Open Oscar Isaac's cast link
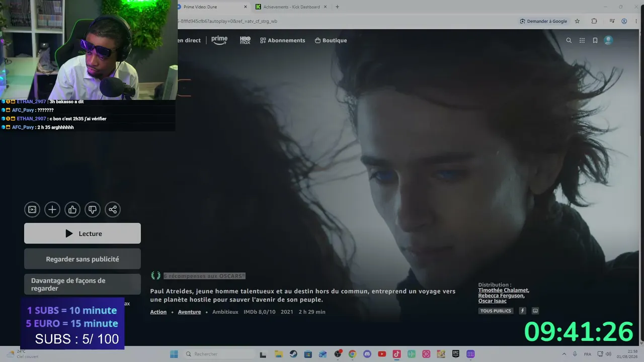Viewport: 644px width, 362px height. pos(493,301)
